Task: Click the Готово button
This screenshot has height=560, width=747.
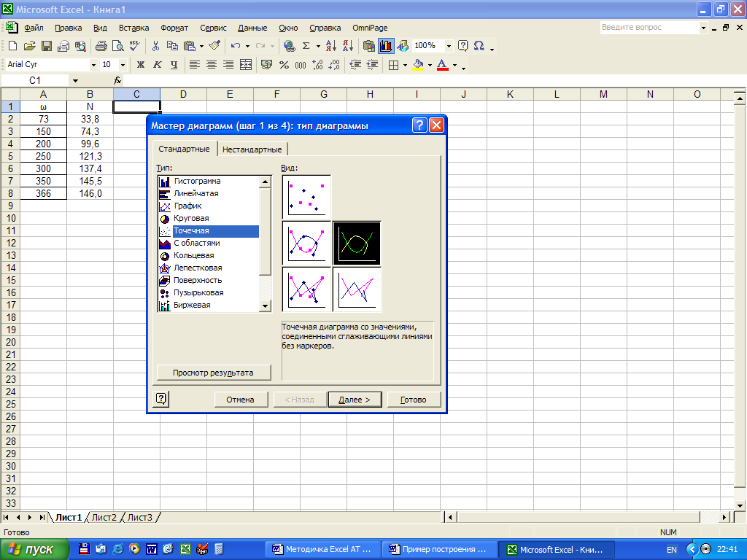Action: [413, 400]
